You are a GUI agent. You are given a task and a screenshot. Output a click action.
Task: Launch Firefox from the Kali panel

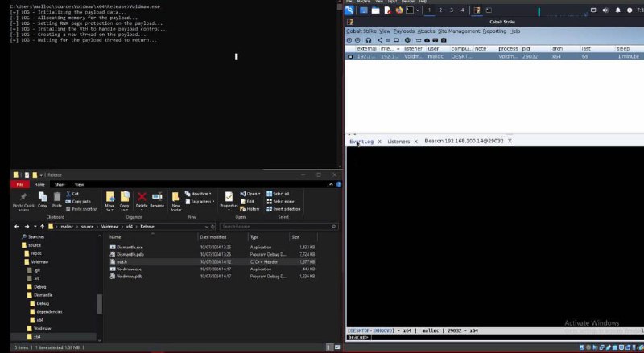point(398,10)
